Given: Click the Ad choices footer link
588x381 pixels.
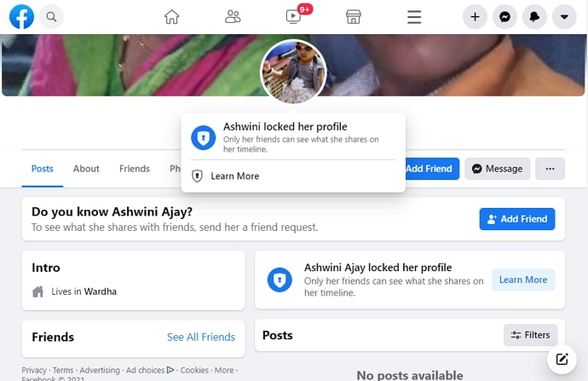Looking at the screenshot, I should pyautogui.click(x=150, y=370).
